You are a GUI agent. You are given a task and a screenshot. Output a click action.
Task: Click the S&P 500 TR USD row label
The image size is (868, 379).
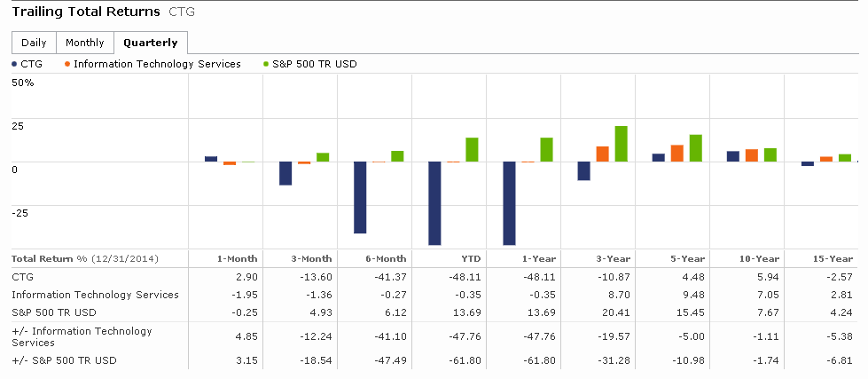pyautogui.click(x=53, y=312)
